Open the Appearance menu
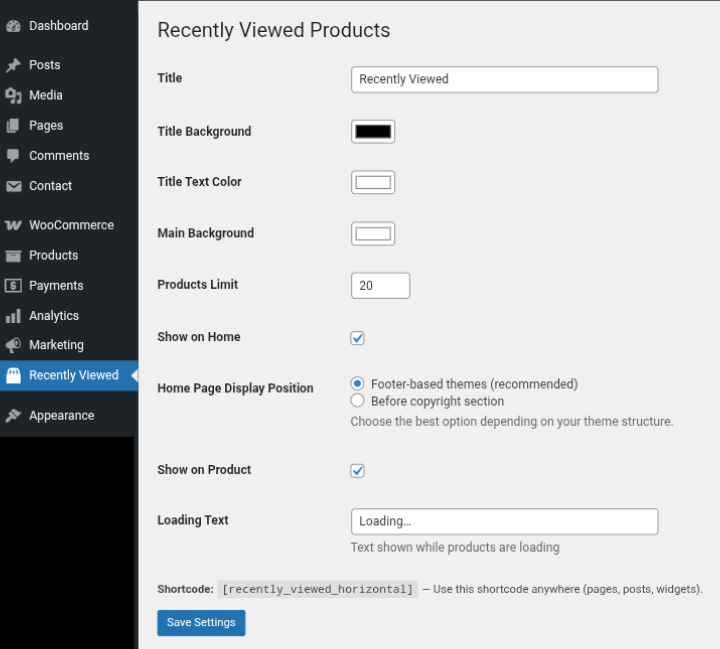Image resolution: width=720 pixels, height=649 pixels. click(61, 416)
